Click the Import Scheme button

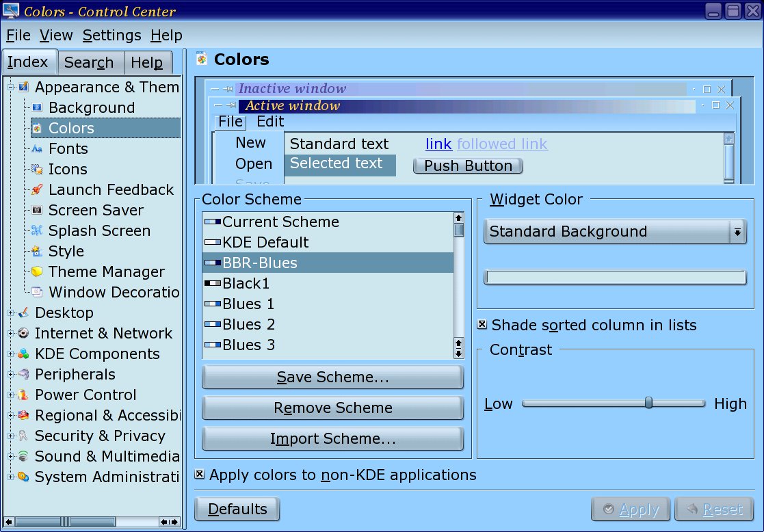pyautogui.click(x=333, y=439)
